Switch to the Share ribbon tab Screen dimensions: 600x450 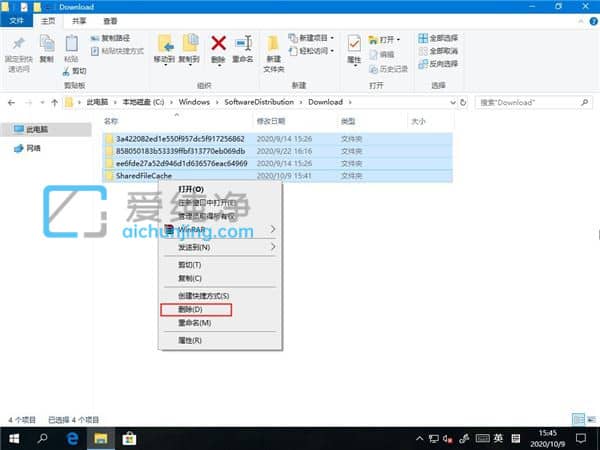click(x=79, y=21)
